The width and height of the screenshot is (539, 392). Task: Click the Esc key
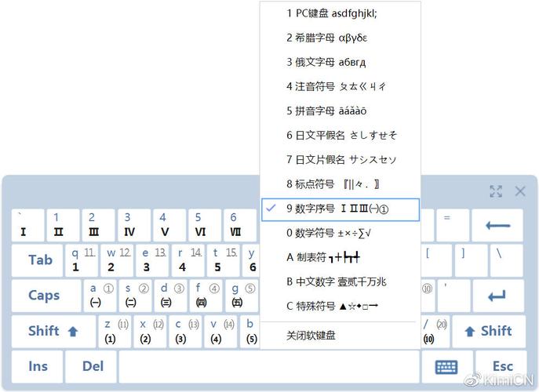pos(501,367)
